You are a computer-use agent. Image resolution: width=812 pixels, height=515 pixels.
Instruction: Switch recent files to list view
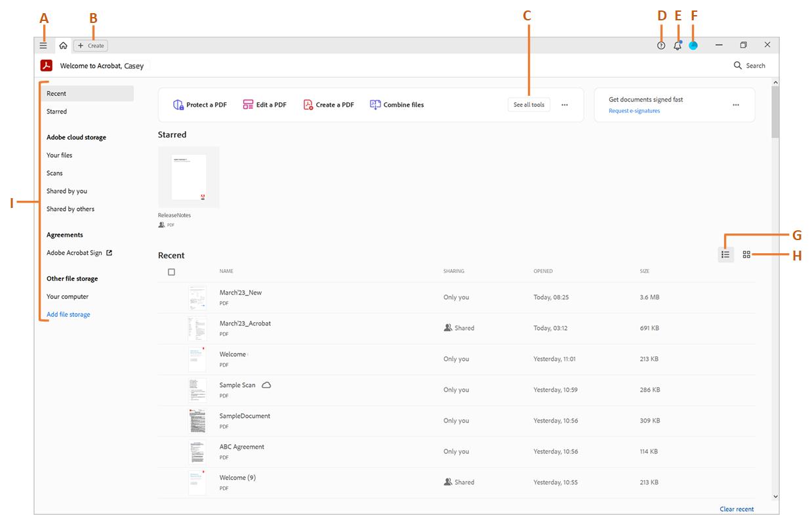click(x=725, y=255)
